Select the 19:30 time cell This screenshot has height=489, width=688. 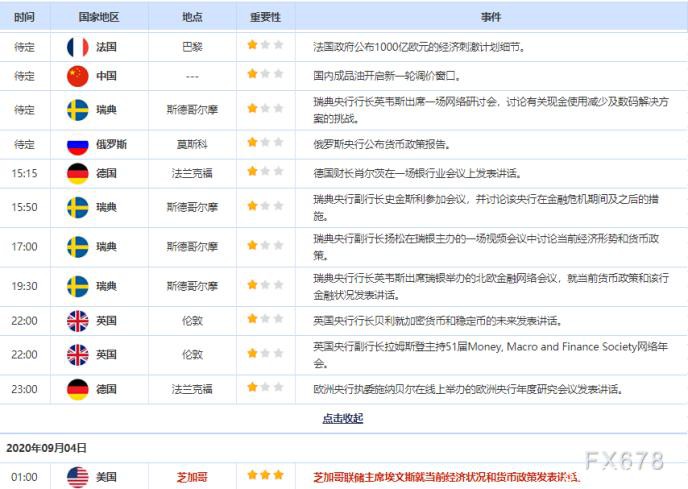(24, 286)
